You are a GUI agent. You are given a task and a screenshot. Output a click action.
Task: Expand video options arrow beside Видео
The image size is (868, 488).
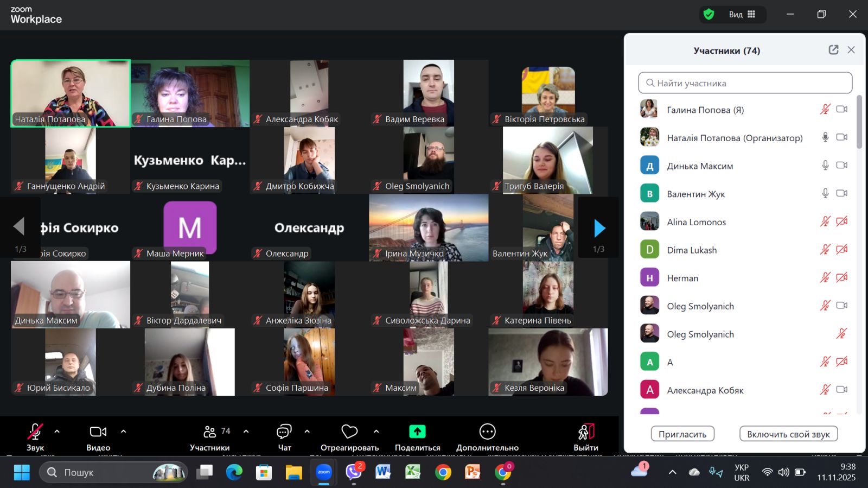click(123, 432)
